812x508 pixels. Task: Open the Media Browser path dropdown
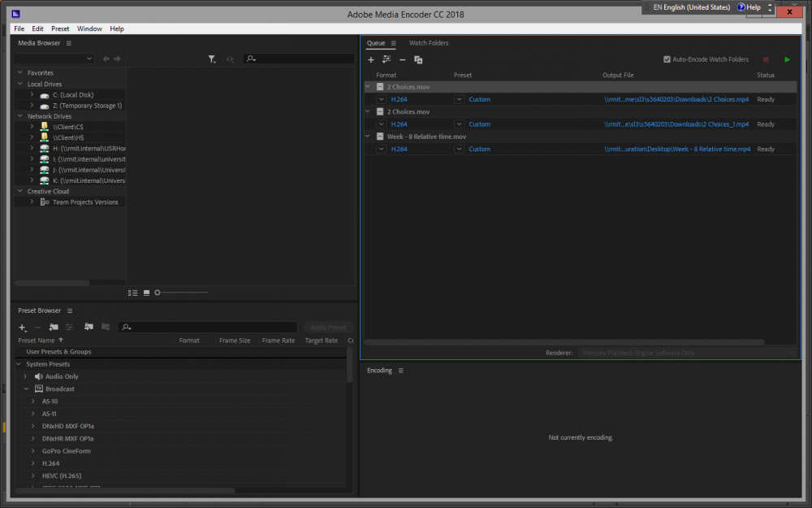click(x=54, y=59)
